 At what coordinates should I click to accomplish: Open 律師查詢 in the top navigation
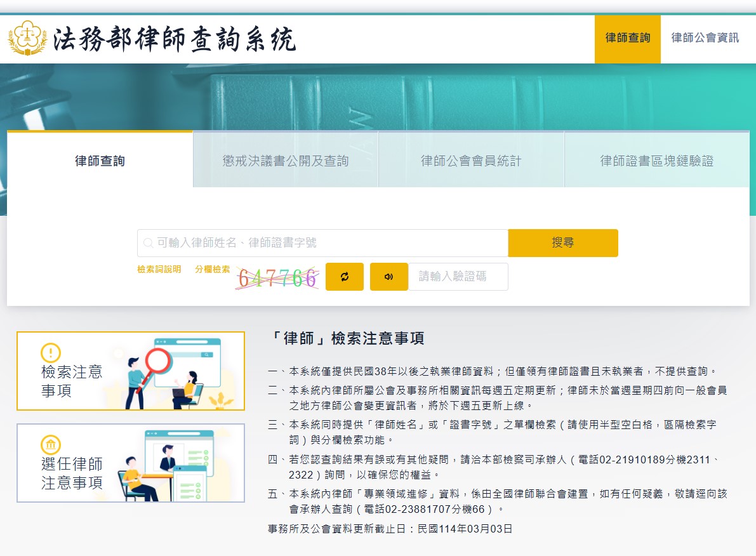coord(627,38)
